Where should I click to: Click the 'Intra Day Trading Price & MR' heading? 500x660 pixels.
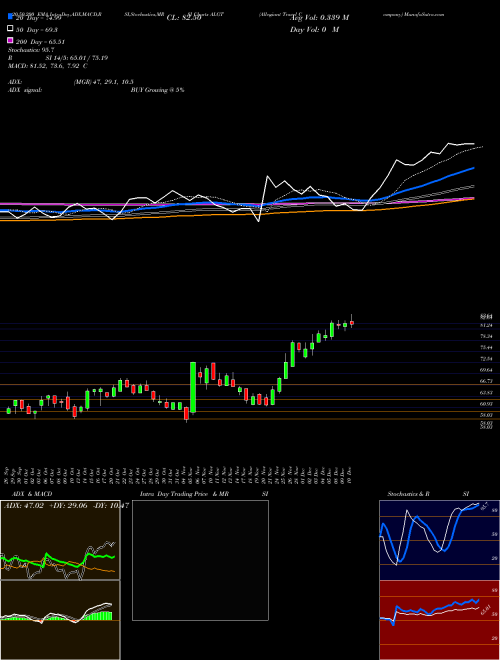click(185, 494)
